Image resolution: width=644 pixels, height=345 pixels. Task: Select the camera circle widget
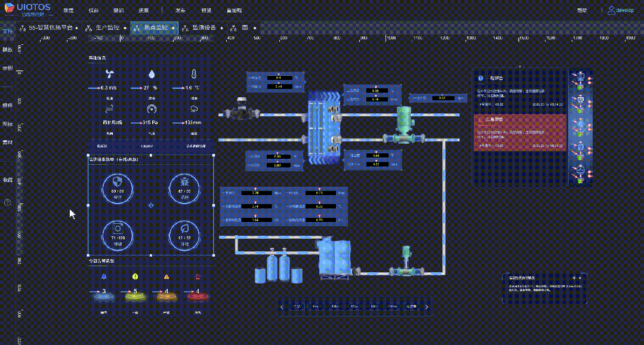click(x=118, y=236)
